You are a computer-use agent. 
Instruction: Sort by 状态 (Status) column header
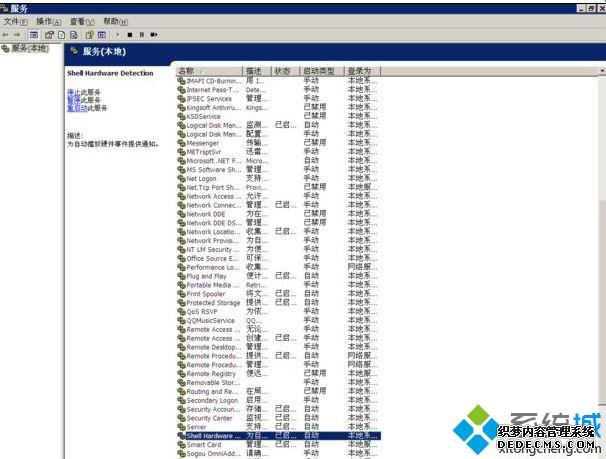point(286,71)
